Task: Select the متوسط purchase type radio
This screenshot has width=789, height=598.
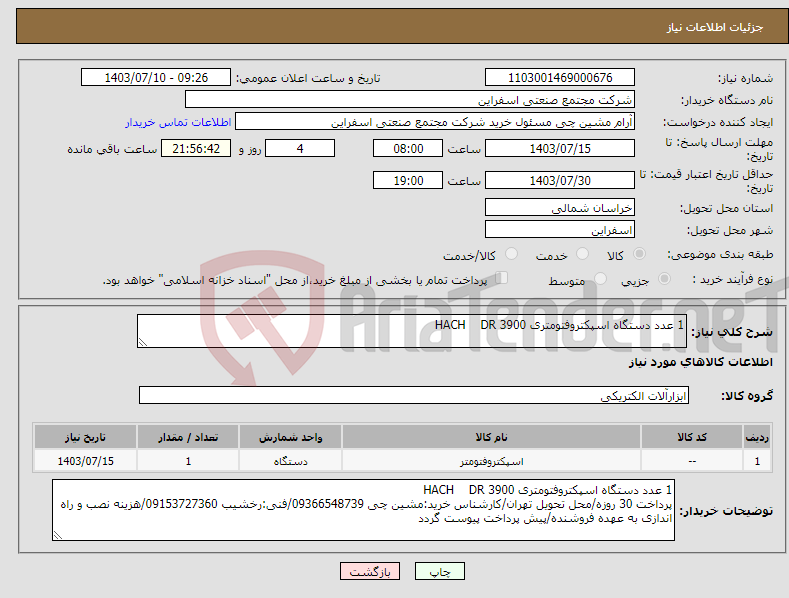Action: click(600, 278)
